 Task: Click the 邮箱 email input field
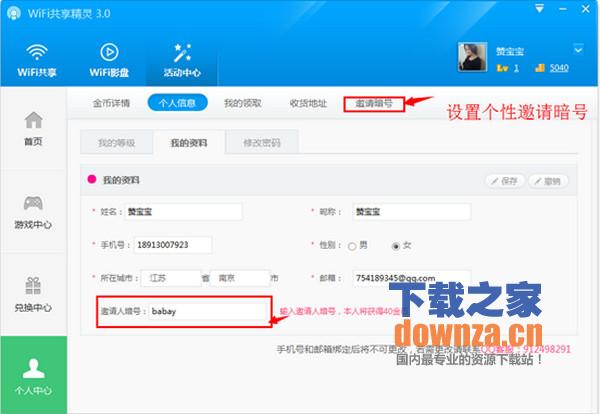(x=411, y=278)
